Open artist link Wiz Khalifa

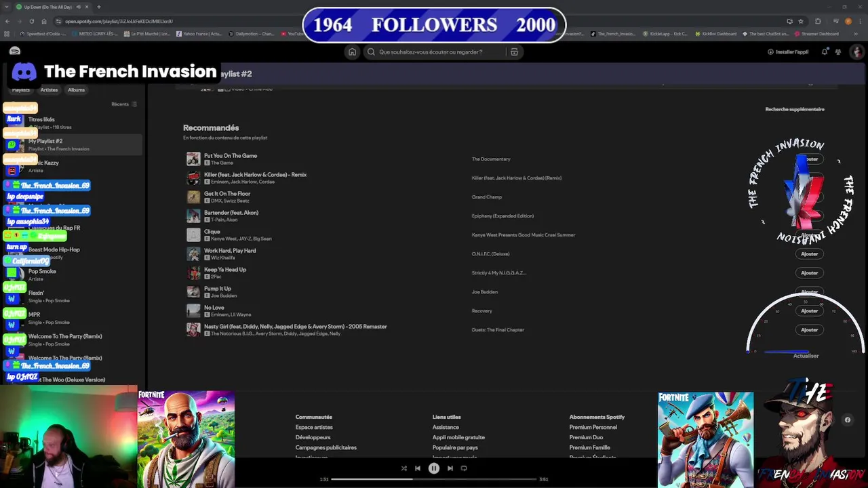point(222,258)
